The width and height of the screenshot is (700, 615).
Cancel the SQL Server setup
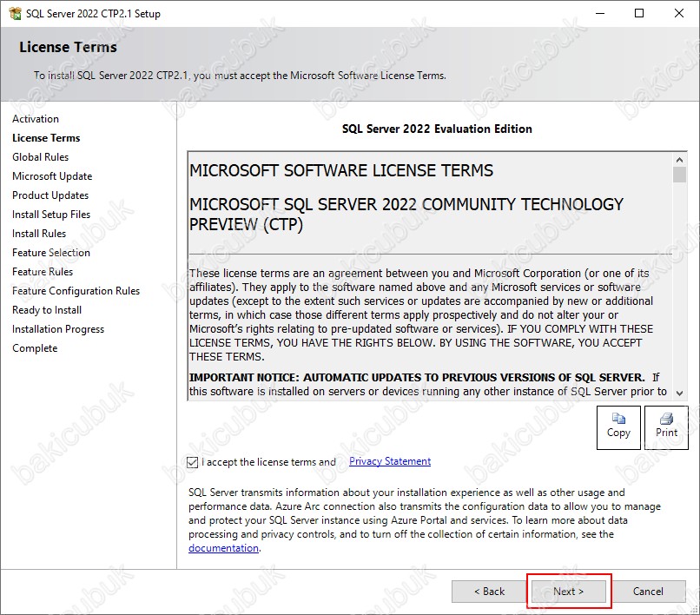click(648, 592)
